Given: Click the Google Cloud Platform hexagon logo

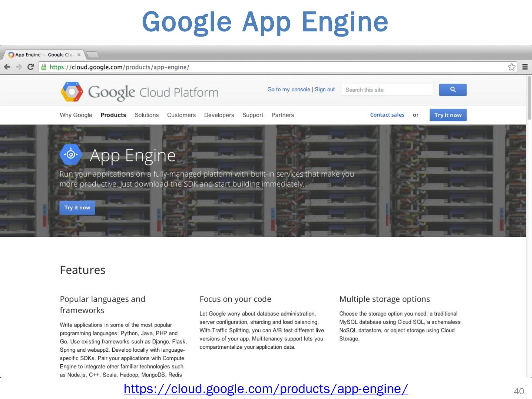Looking at the screenshot, I should coord(72,92).
